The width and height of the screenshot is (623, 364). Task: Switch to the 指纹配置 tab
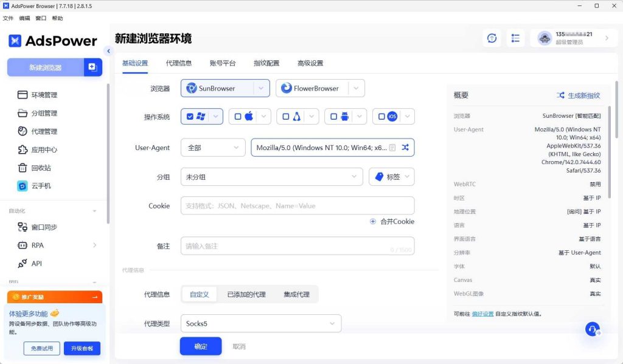tap(266, 63)
